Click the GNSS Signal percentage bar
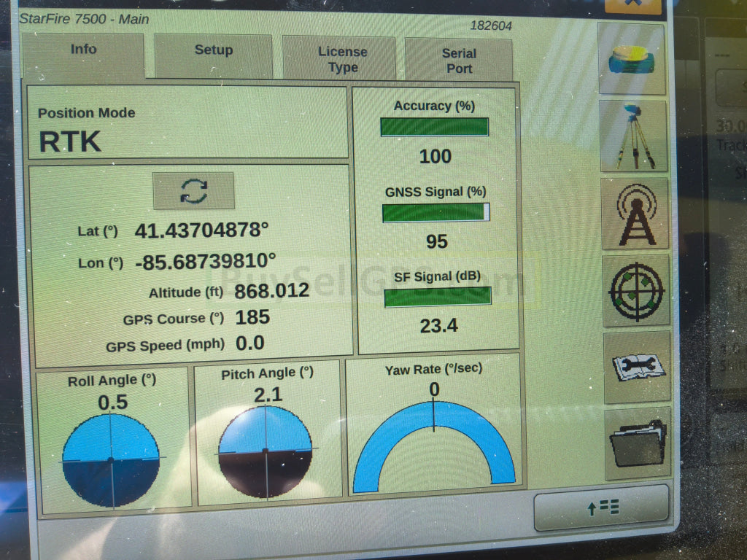 pos(436,213)
